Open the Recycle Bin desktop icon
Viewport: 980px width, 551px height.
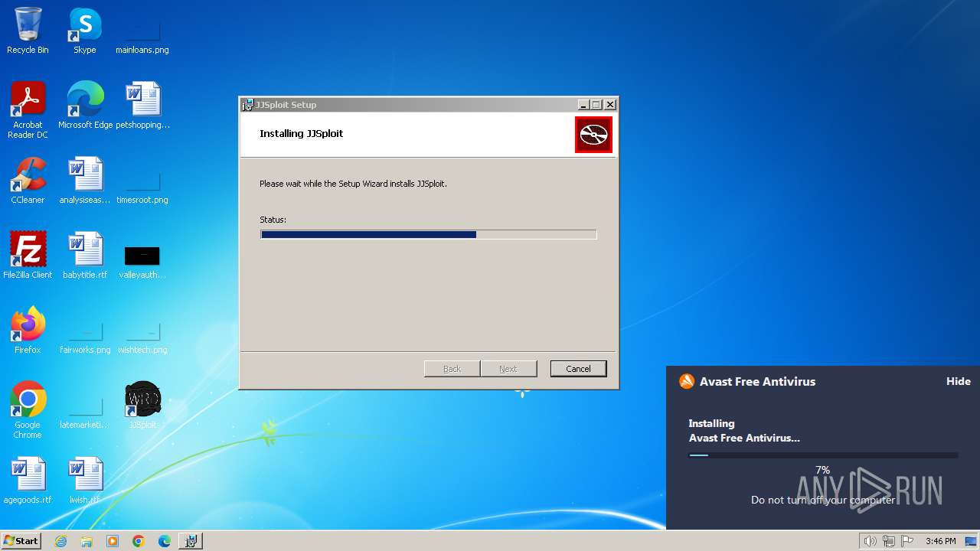(x=28, y=31)
